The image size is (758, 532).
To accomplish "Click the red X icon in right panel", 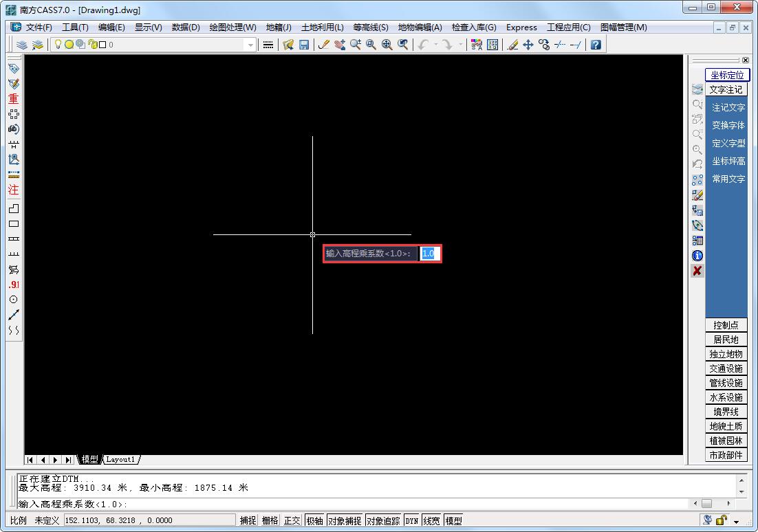I will (697, 270).
